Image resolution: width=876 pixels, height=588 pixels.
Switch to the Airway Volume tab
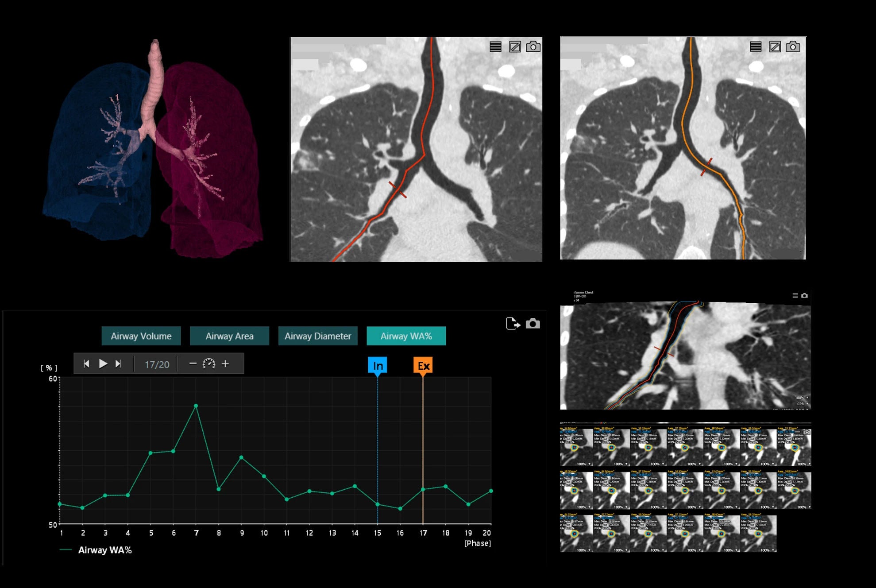click(x=141, y=336)
